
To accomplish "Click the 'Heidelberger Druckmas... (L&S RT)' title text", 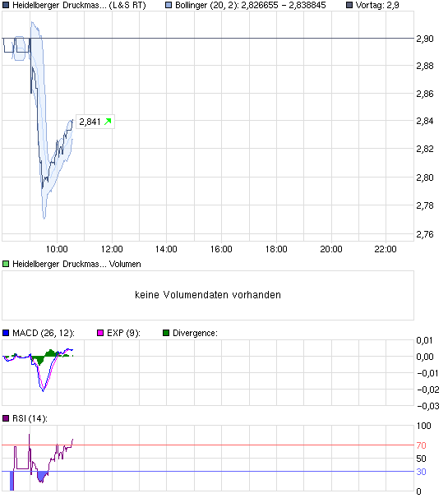I will [x=79, y=5].
